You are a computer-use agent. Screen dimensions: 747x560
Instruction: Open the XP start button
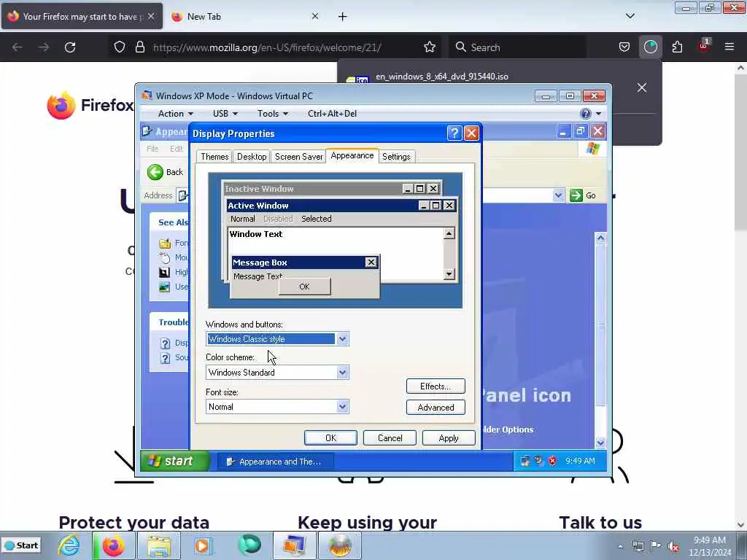(x=174, y=461)
